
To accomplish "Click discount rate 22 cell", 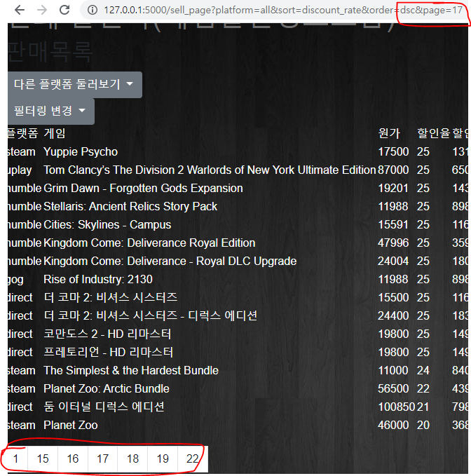I will [x=423, y=388].
